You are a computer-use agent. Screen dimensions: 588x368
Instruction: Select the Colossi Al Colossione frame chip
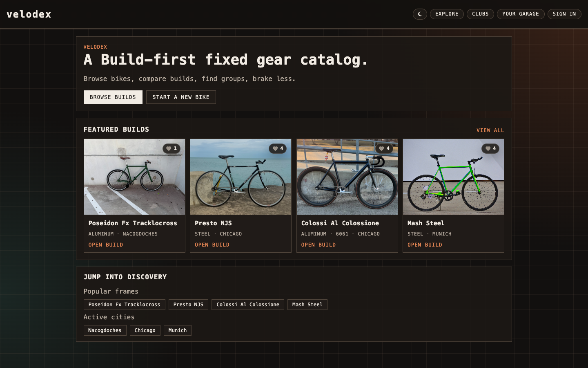tap(248, 305)
